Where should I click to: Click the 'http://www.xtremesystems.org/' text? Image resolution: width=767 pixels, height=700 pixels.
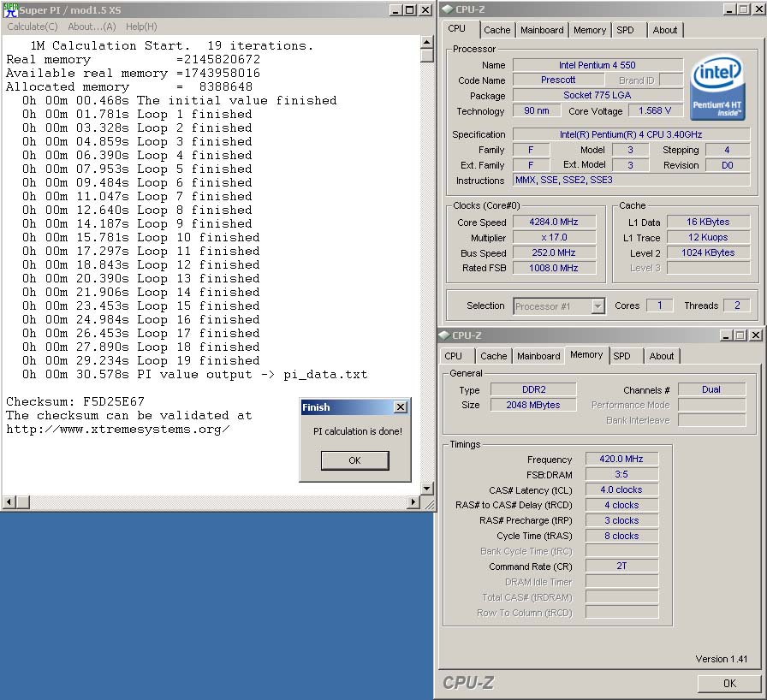tap(118, 430)
